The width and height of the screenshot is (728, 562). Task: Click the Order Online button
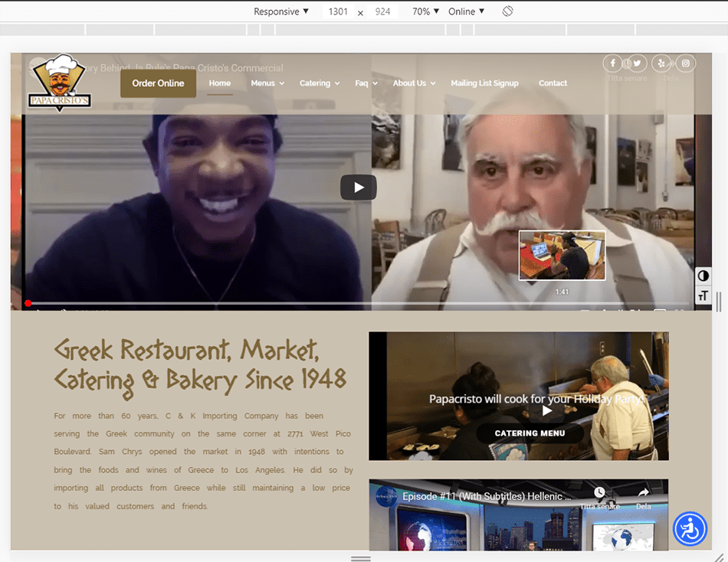pos(158,83)
